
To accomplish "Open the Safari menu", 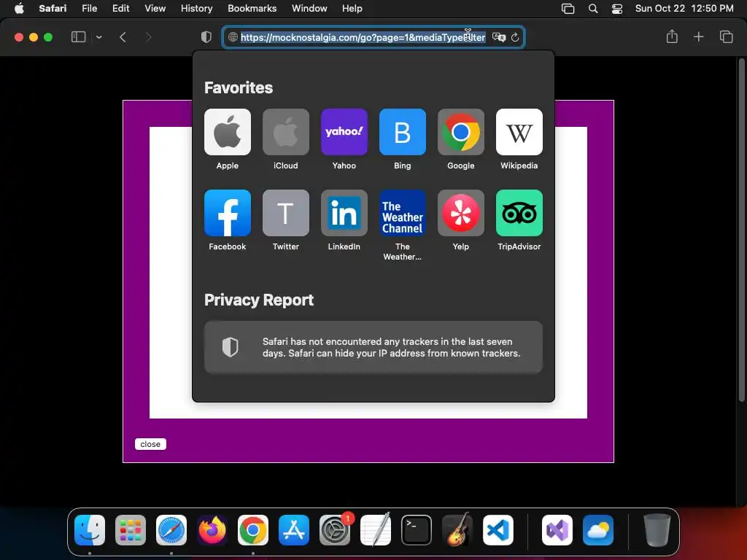I will point(53,8).
